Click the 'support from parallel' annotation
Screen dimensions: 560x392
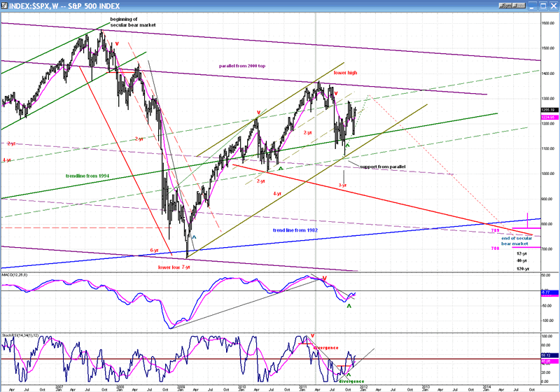pos(381,166)
